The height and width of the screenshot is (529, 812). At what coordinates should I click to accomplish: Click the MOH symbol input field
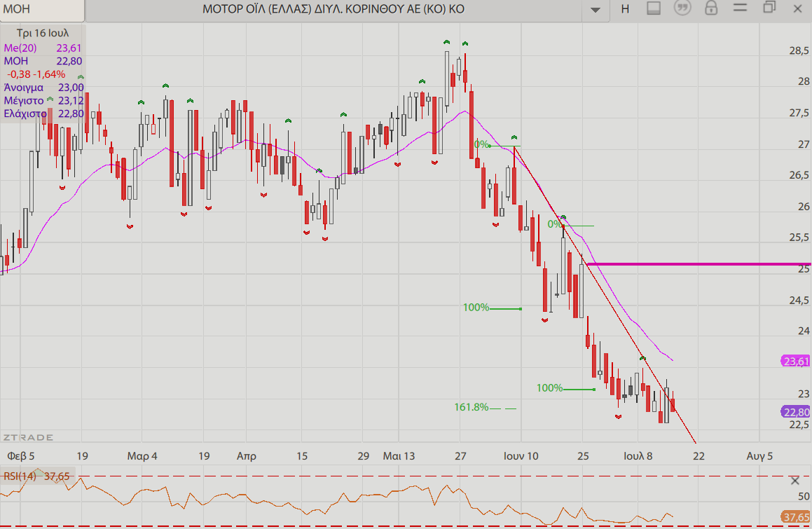42,10
